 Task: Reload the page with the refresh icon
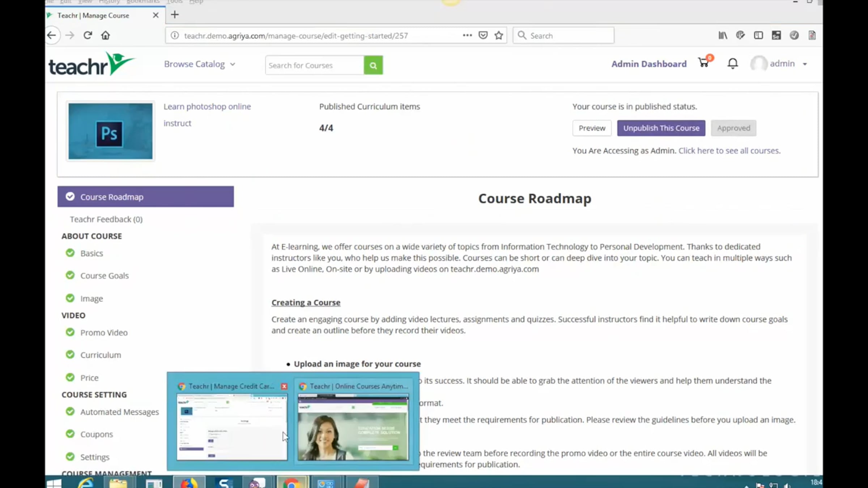(x=88, y=35)
